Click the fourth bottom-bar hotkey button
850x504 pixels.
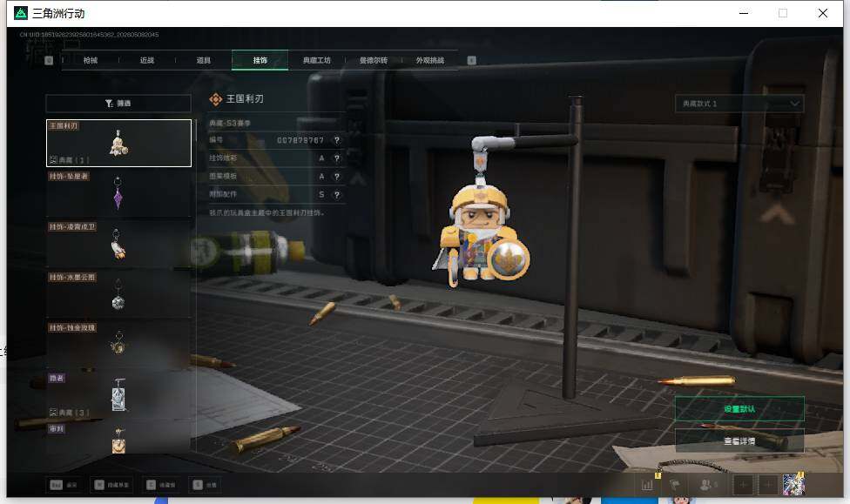[x=205, y=485]
